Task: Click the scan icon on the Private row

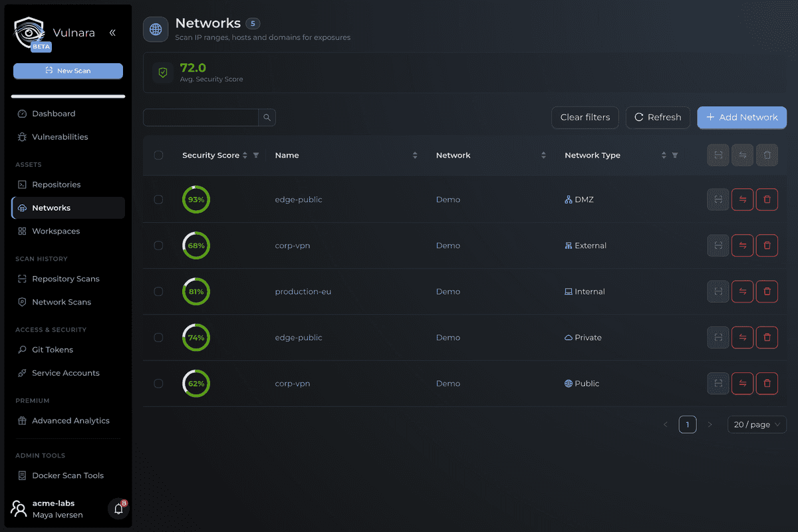Action: pyautogui.click(x=718, y=337)
